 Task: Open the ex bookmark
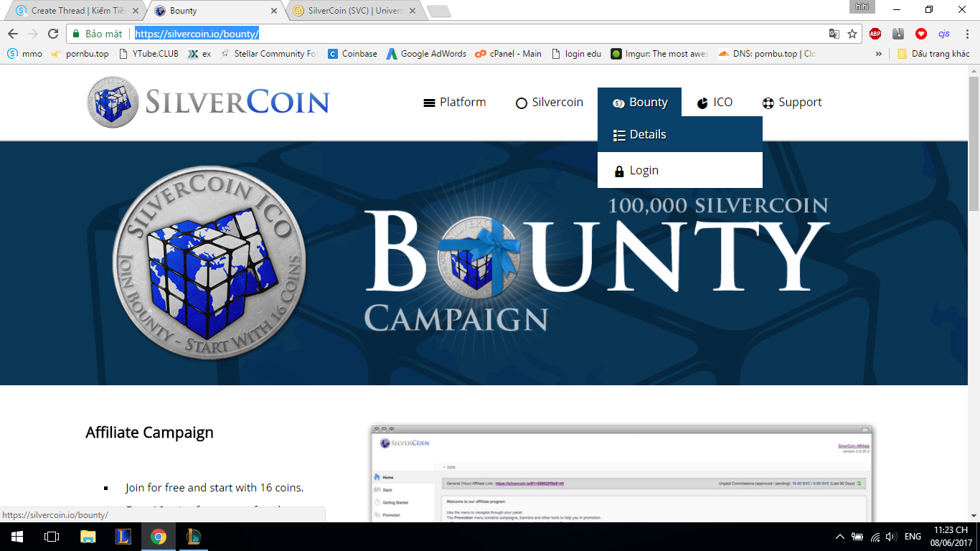click(199, 54)
